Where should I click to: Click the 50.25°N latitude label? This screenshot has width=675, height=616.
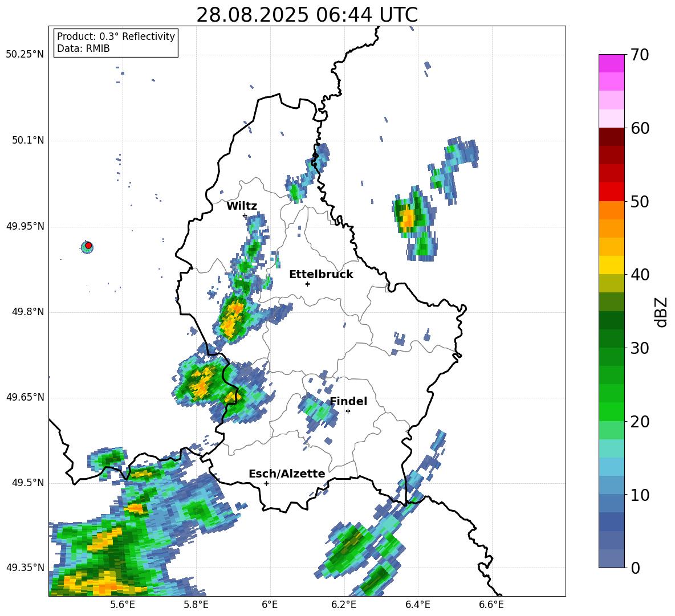[x=25, y=55]
